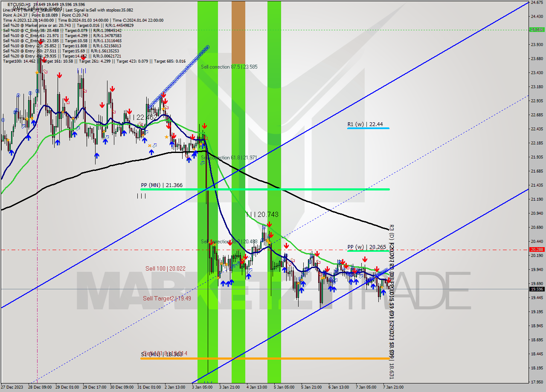Click the 24.675 price axis value
546x392 pixels.
point(537,3)
